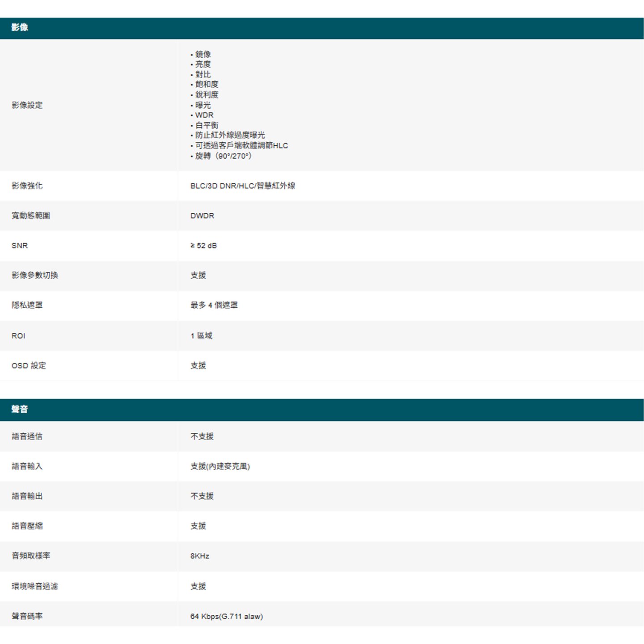The height and width of the screenshot is (644, 644).
Task: Click the 聲音 section header
Action: point(20,409)
